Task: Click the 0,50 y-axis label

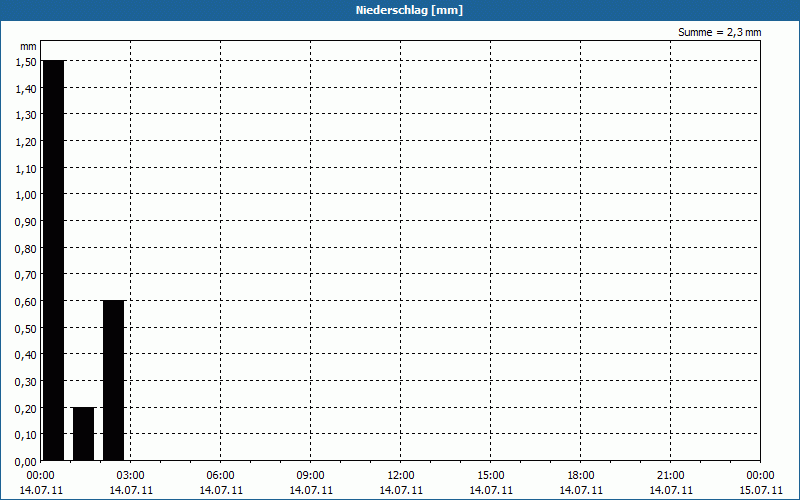Action: coord(26,329)
